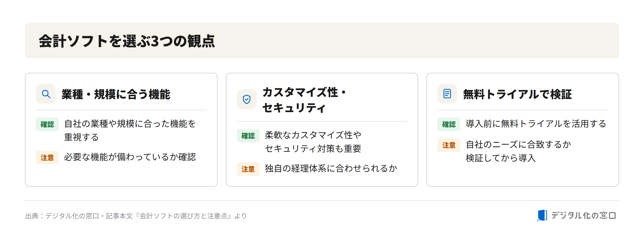This screenshot has width=644, height=246.
Task: Click text 導入前に無料トライアルを活用する
Action: pos(536,124)
